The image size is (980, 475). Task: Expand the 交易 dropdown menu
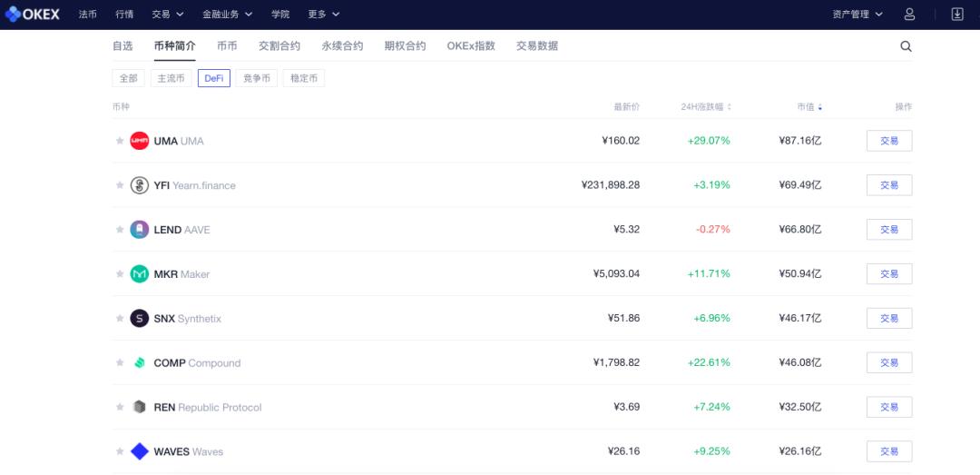(168, 14)
